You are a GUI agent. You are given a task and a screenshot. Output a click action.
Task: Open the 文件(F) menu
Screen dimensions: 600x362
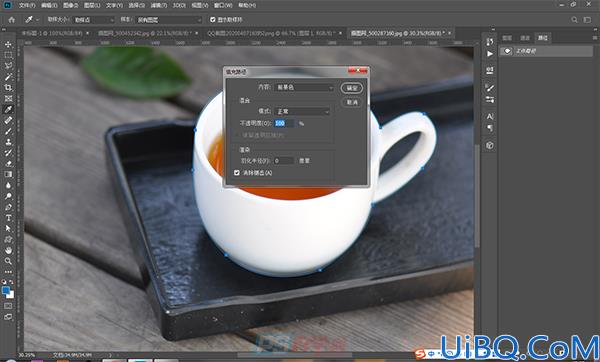(27, 5)
